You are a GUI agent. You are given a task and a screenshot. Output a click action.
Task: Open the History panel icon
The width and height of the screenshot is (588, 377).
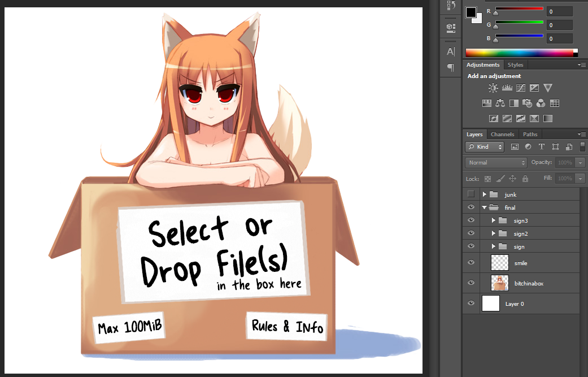point(451,5)
